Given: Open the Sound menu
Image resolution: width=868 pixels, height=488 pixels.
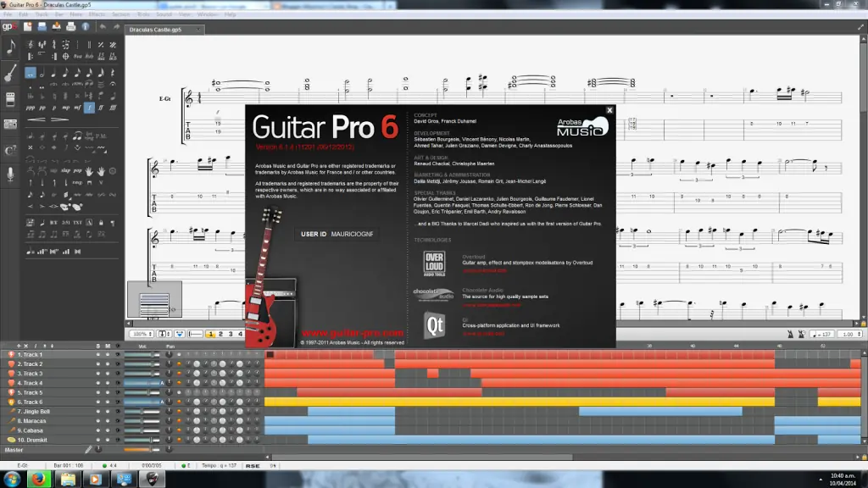Looking at the screenshot, I should (164, 14).
